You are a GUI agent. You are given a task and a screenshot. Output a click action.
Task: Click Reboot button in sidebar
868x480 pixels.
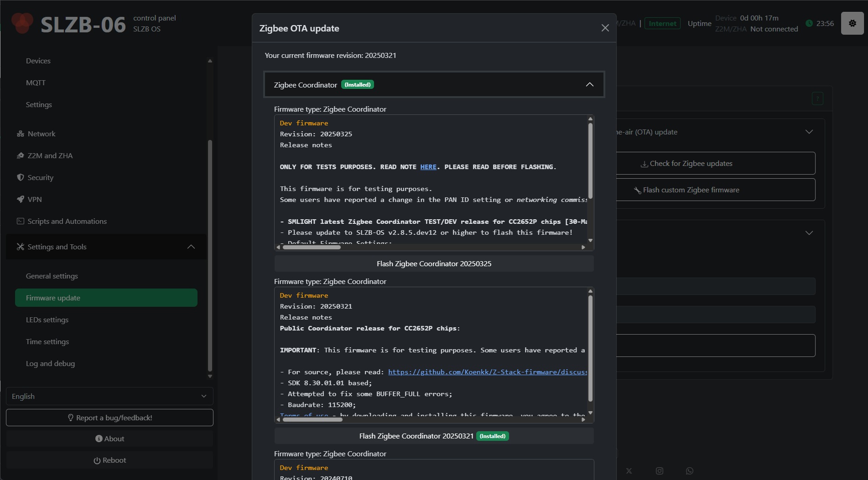click(x=109, y=460)
